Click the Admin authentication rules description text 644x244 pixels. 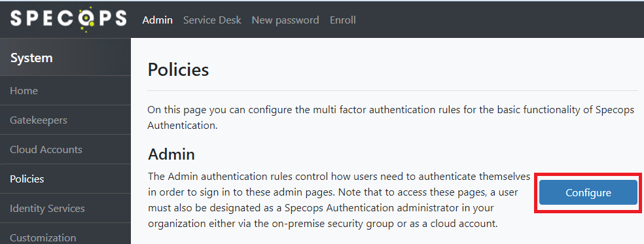coord(339,200)
